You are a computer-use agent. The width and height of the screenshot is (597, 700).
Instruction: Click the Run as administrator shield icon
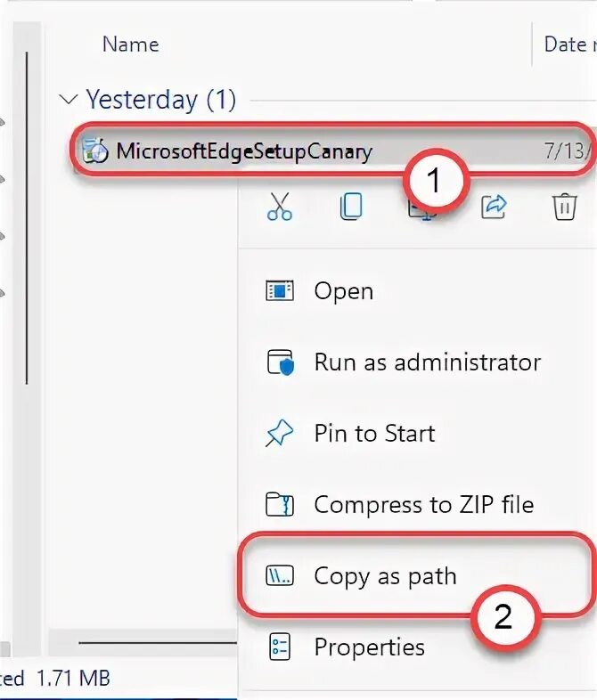tap(280, 362)
